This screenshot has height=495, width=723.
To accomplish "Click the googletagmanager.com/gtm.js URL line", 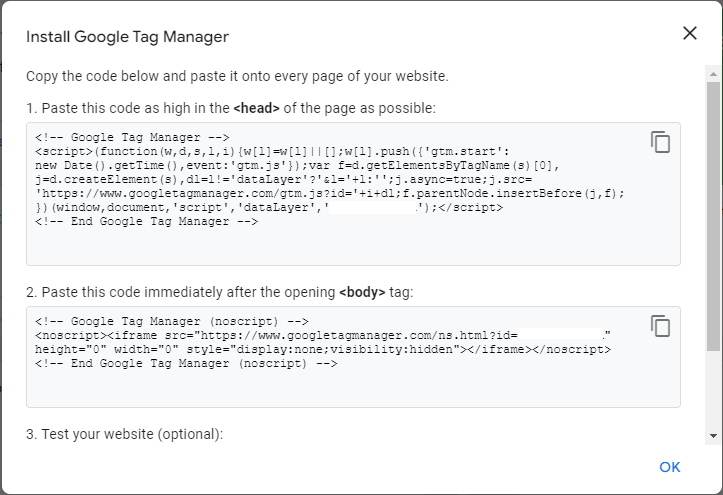I will click(x=330, y=193).
